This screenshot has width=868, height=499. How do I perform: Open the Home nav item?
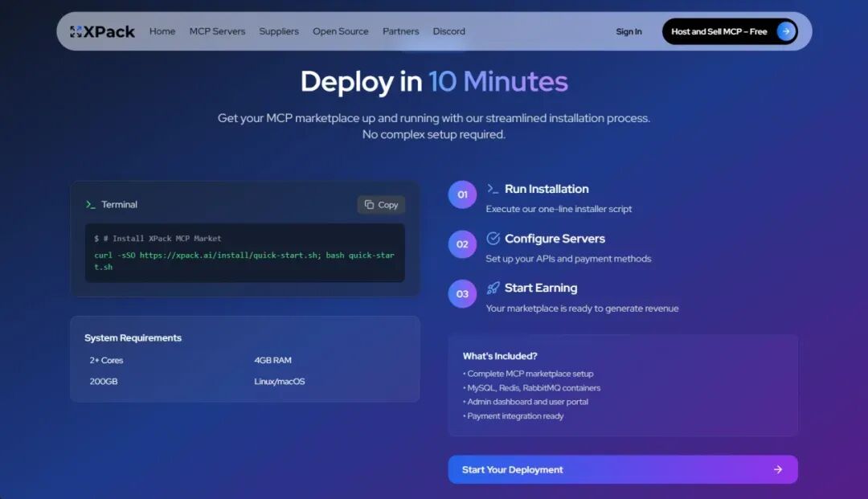coord(162,31)
